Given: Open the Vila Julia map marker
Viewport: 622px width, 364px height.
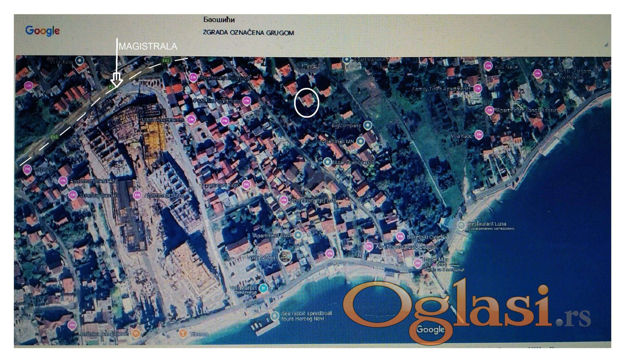Looking at the screenshot, I should coord(79,60).
